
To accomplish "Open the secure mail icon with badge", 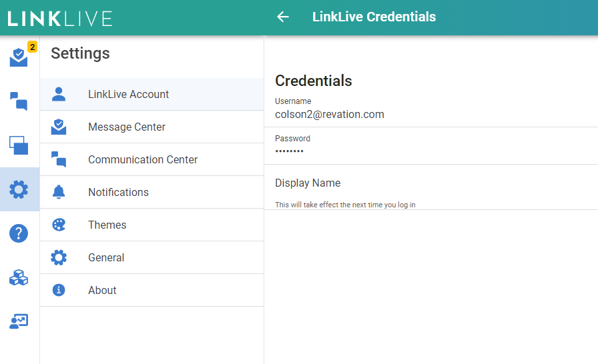I will click(19, 58).
